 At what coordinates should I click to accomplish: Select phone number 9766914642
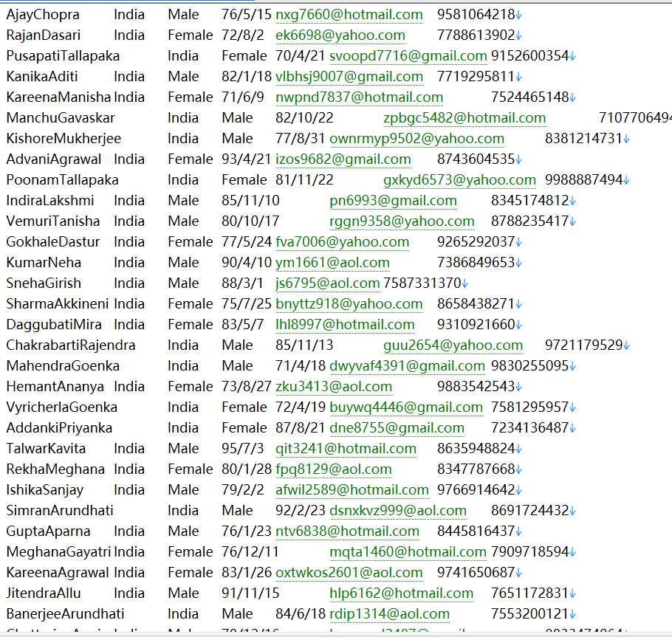tap(476, 489)
